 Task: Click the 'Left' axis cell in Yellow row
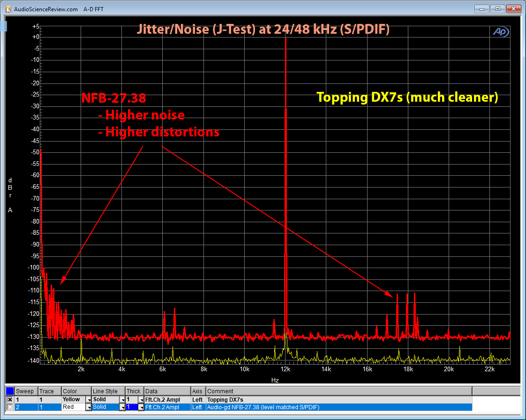198,399
